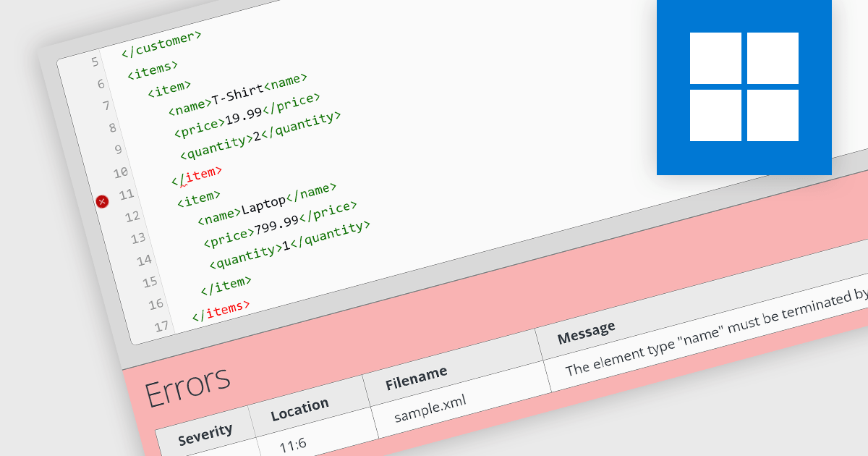This screenshot has width=868, height=456.
Task: Open sample.xml from the error row
Action: click(x=430, y=408)
